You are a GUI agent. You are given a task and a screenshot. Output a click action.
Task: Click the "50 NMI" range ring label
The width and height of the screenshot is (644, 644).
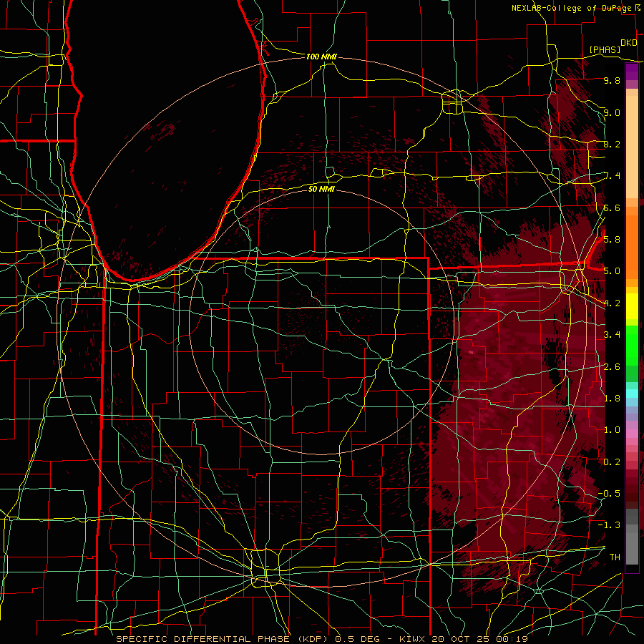tap(321, 189)
